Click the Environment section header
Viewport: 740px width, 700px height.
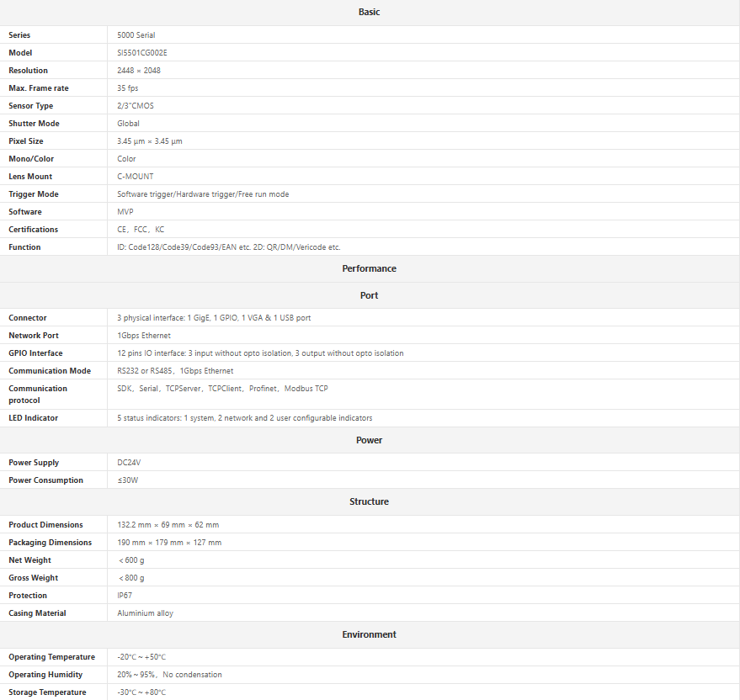pyautogui.click(x=369, y=634)
